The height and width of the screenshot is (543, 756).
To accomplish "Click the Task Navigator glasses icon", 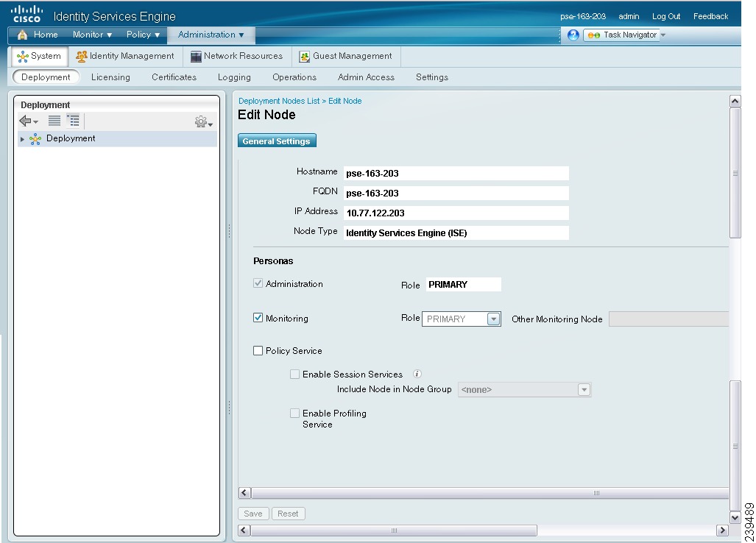I will point(593,35).
